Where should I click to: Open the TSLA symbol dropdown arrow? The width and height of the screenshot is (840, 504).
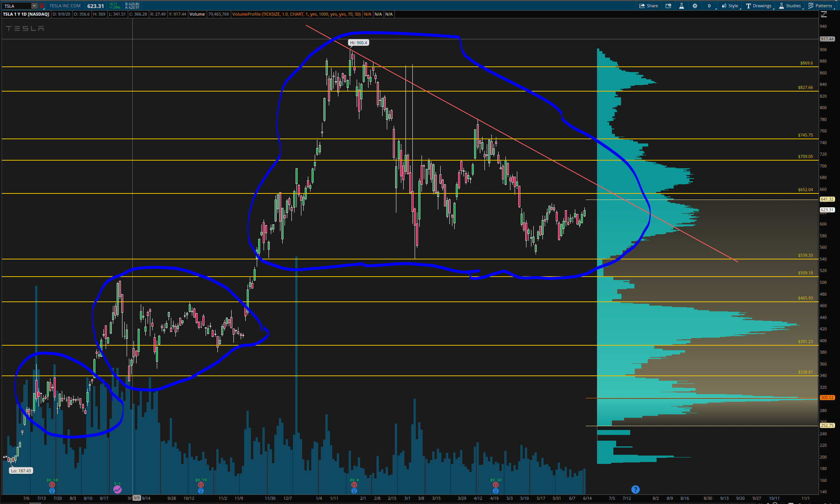coord(34,6)
